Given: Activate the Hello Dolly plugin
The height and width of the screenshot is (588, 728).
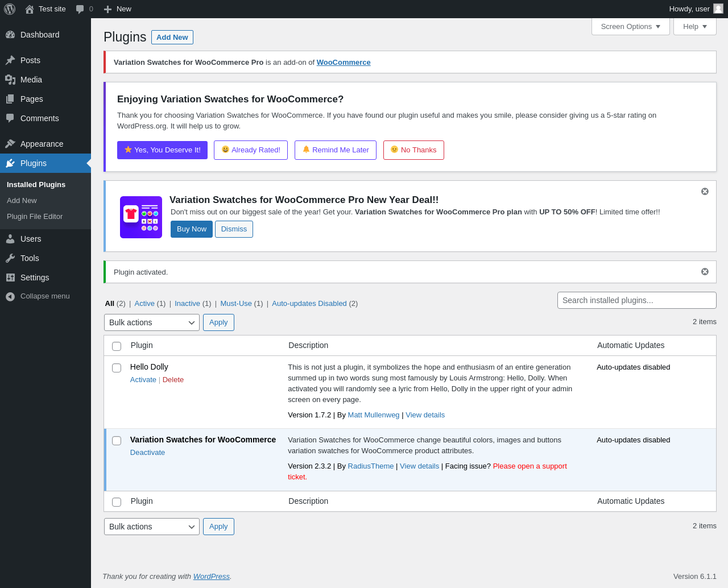Looking at the screenshot, I should tap(143, 380).
